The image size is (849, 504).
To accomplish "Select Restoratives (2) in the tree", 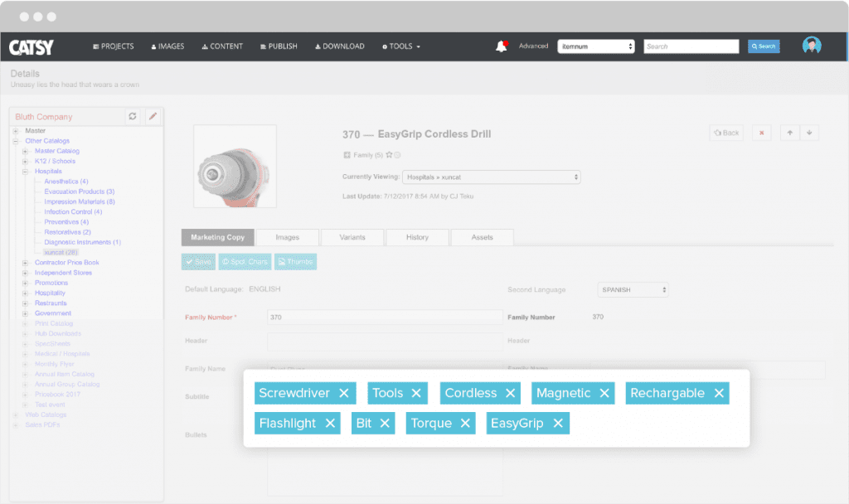I will [68, 232].
